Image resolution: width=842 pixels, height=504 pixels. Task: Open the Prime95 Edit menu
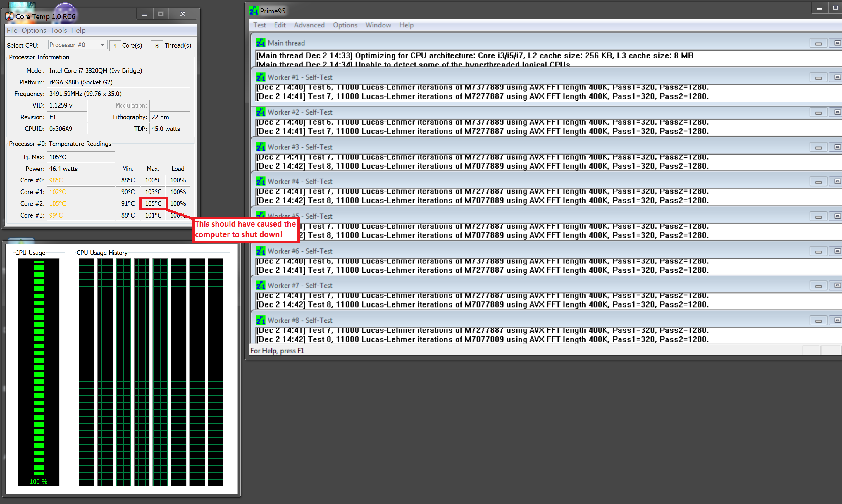pyautogui.click(x=280, y=25)
